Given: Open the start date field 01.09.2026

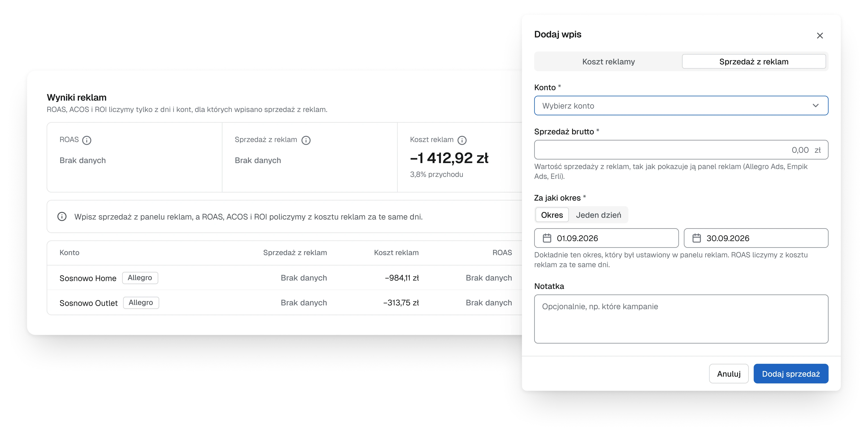Looking at the screenshot, I should pyautogui.click(x=606, y=238).
